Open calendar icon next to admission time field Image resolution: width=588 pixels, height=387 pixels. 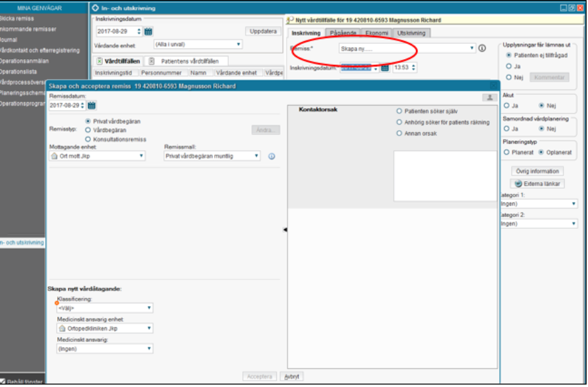pyautogui.click(x=385, y=68)
